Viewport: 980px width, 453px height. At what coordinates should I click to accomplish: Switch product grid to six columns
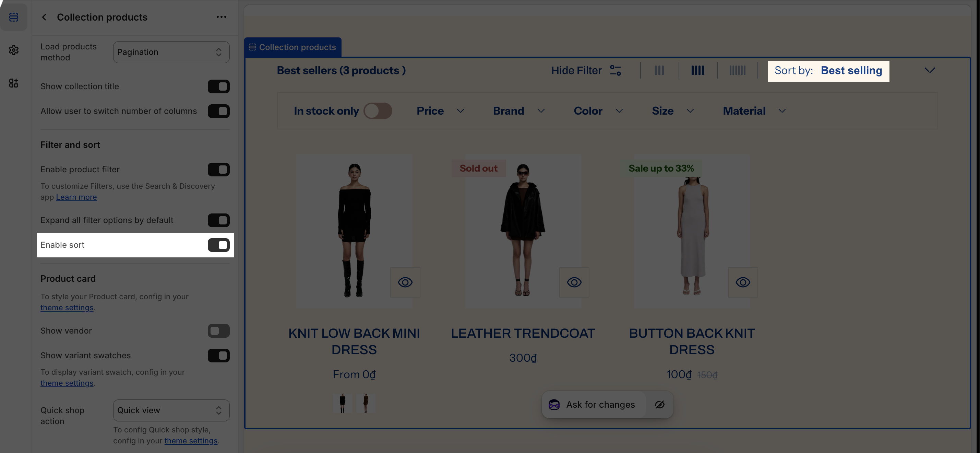tap(737, 70)
